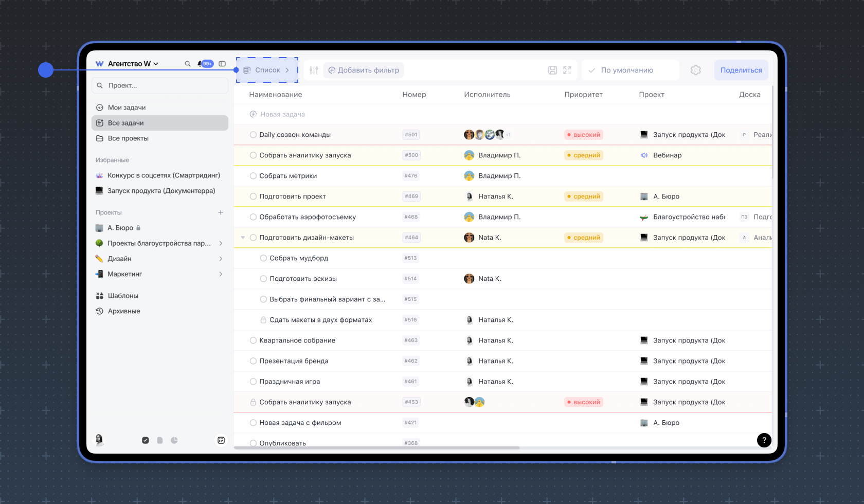Mark 'Daily созвон команды' task as complete
Image resolution: width=864 pixels, height=504 pixels.
[x=253, y=135]
